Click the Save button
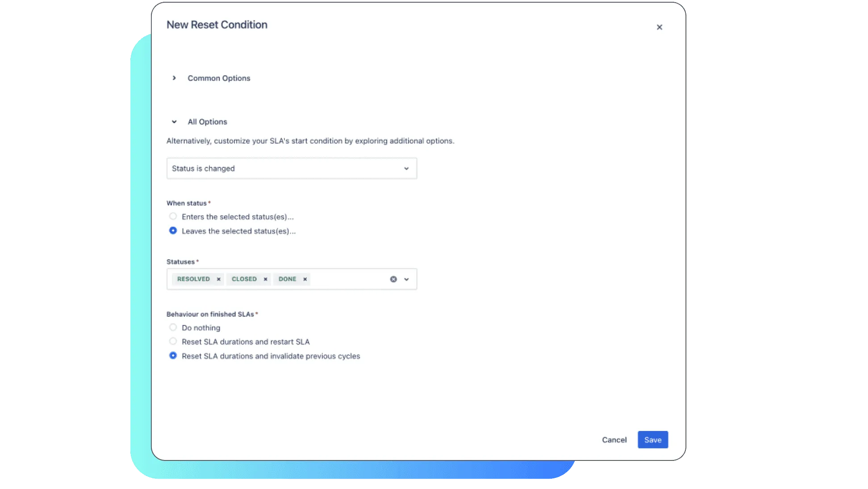This screenshot has width=868, height=489. (652, 439)
